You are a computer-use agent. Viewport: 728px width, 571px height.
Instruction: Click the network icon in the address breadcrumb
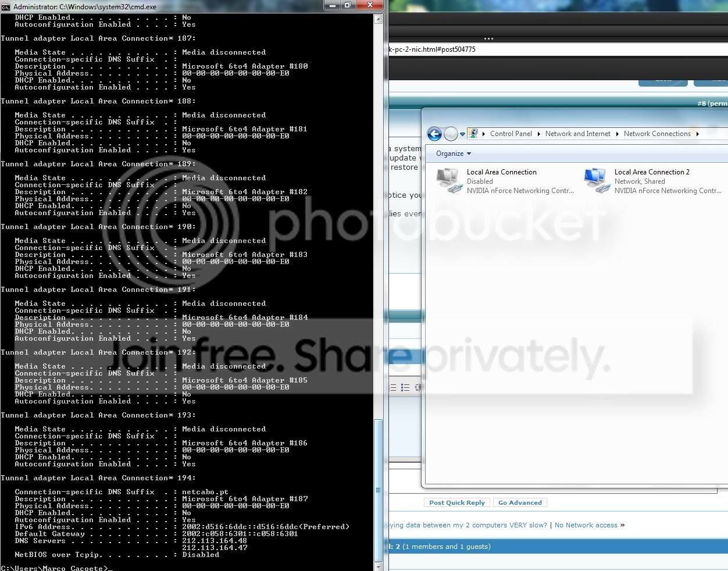coord(473,134)
